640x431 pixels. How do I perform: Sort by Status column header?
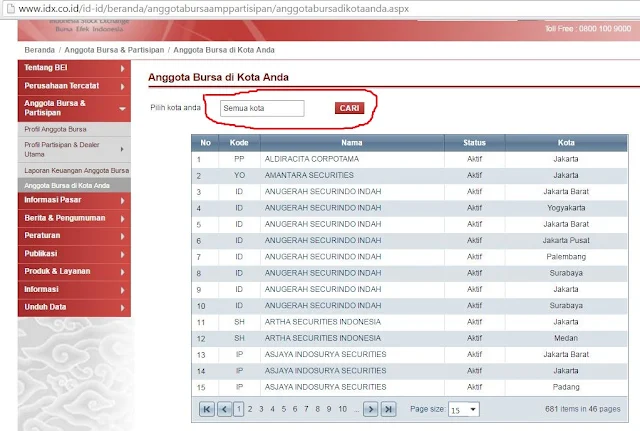point(475,143)
